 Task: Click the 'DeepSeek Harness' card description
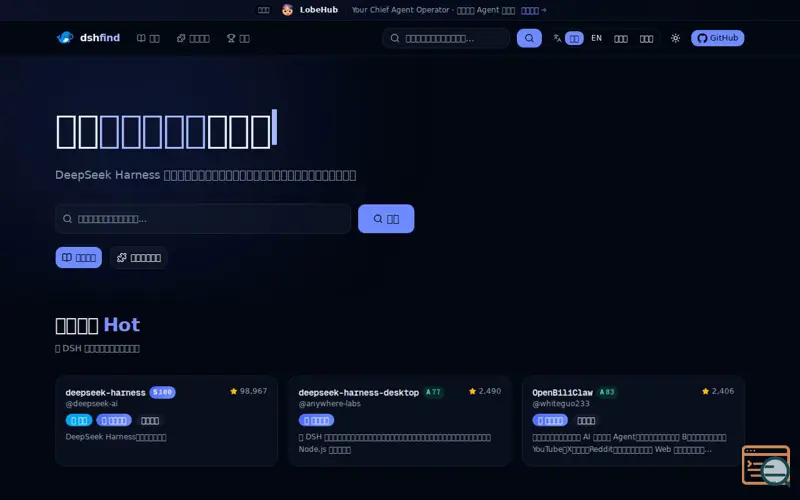coord(116,437)
